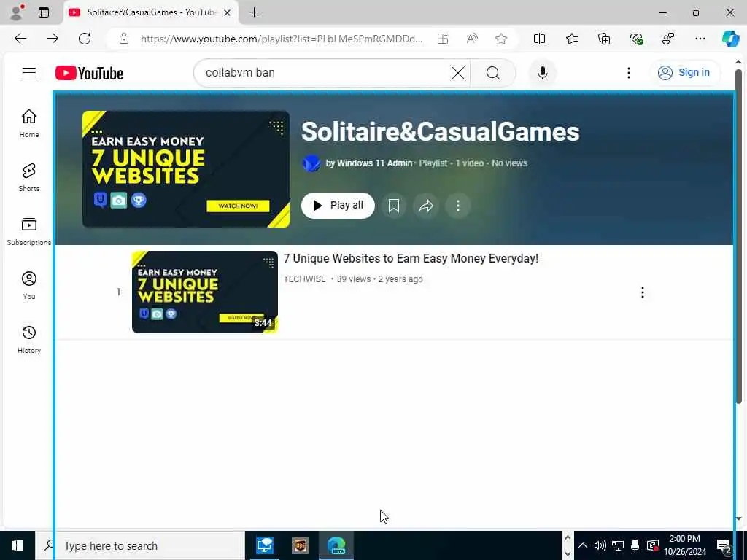Viewport: 747px width, 560px height.
Task: Open the action menu for the 7 Unique Websites video
Action: click(642, 292)
